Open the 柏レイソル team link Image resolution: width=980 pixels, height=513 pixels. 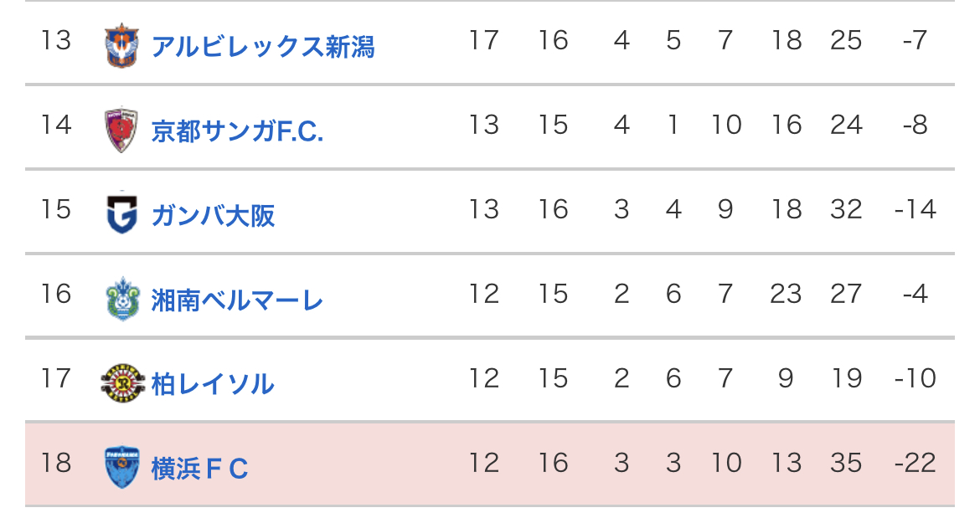click(213, 384)
